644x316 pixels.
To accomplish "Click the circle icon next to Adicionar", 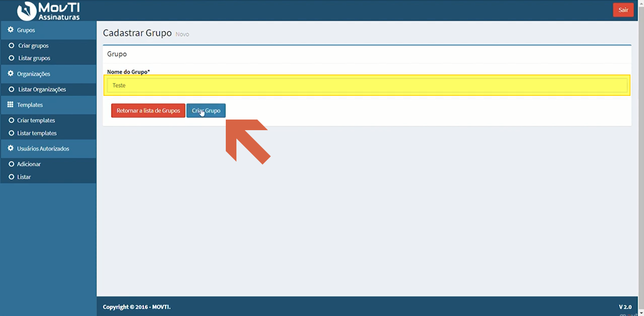I will pyautogui.click(x=12, y=164).
